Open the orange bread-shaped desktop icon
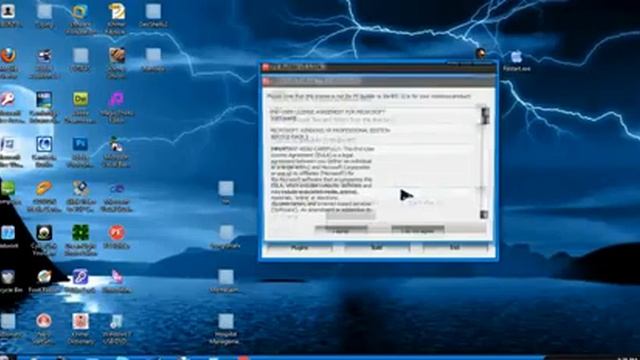This screenshot has height=360, width=640. (x=44, y=188)
